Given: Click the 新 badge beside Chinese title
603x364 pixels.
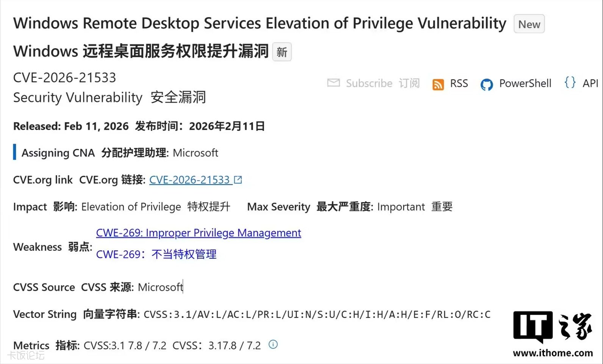Looking at the screenshot, I should pyautogui.click(x=282, y=52).
